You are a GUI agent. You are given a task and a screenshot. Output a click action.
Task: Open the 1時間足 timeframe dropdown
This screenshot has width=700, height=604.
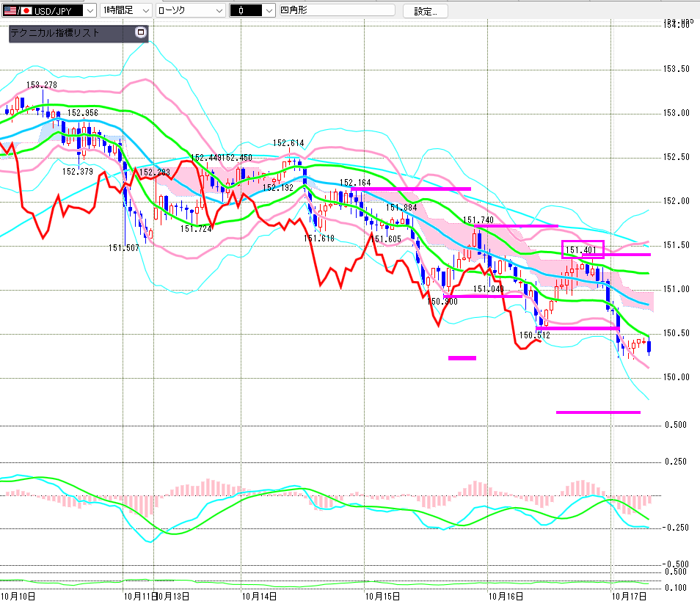(x=145, y=11)
